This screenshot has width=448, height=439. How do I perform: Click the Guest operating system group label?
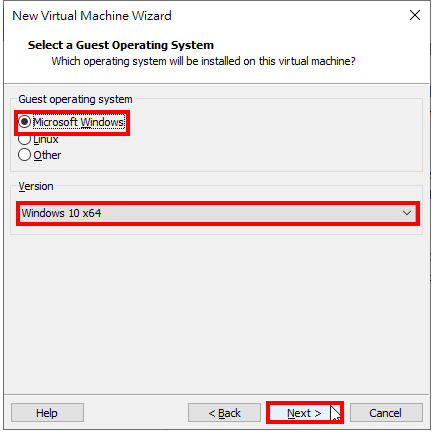pyautogui.click(x=75, y=99)
